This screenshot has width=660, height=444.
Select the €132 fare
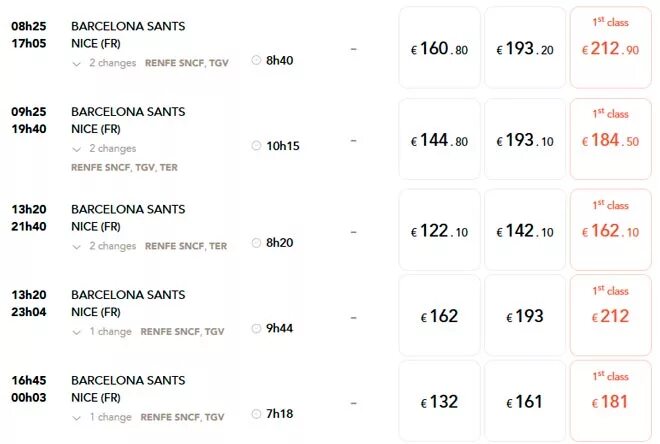tap(439, 401)
